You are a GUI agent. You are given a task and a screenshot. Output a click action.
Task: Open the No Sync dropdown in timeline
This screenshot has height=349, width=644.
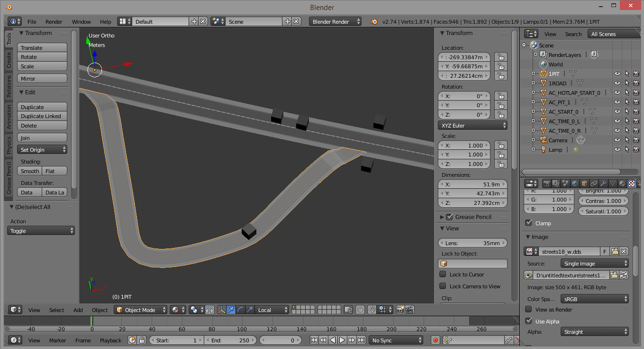[x=396, y=340]
